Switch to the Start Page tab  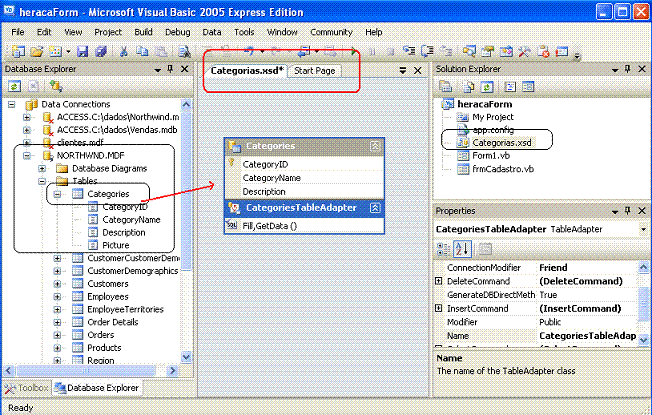(x=315, y=71)
